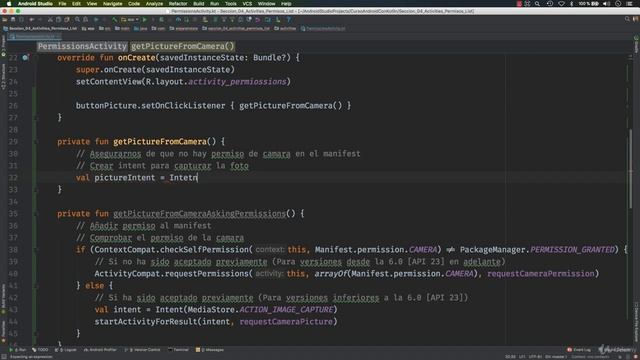The width and height of the screenshot is (640, 360).
Task: Click the macOS Bluetooth icon
Action: coord(571,4)
